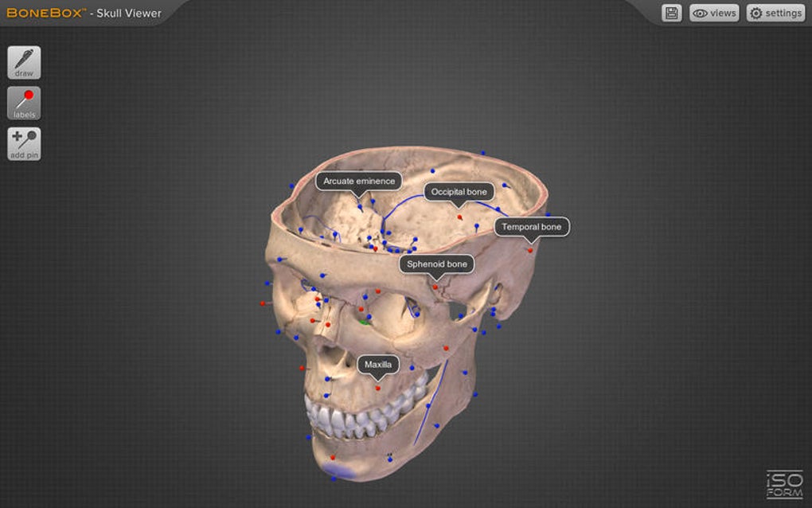The image size is (812, 508).
Task: Toggle pin display using the views button
Action: coord(712,13)
